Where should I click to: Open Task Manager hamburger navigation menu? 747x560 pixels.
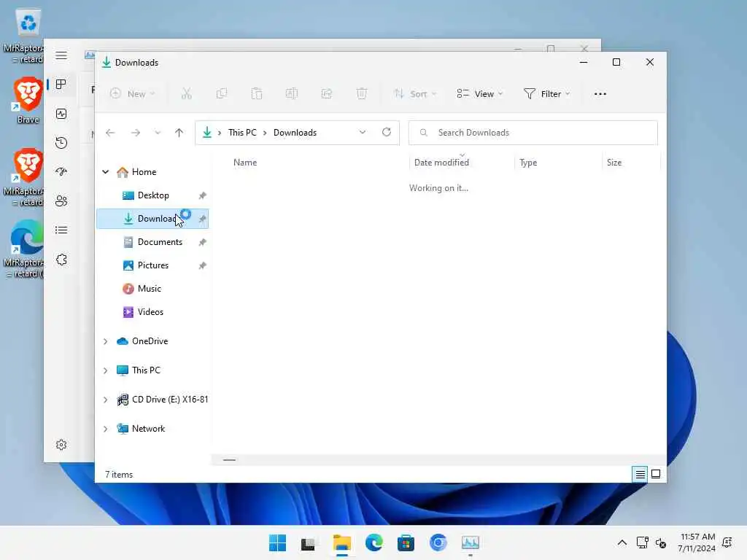pos(61,55)
